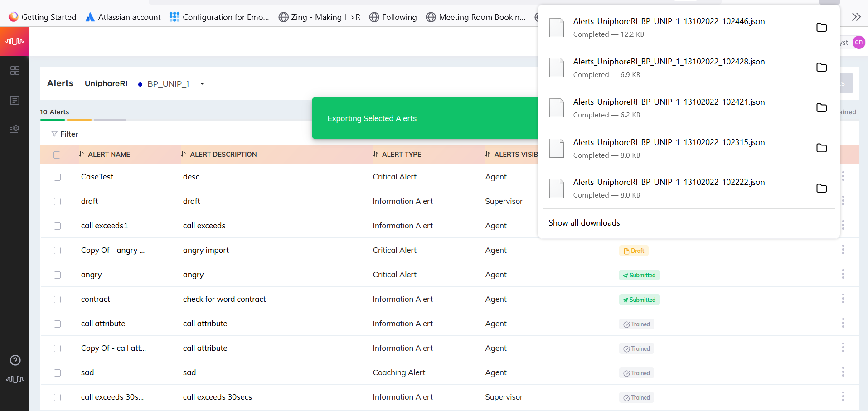Check the sad alert checkbox

pos(57,373)
